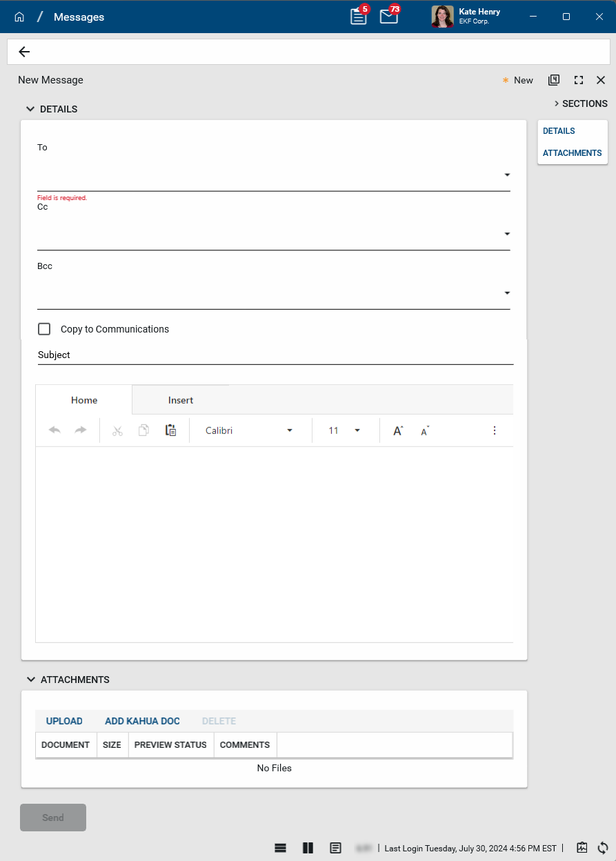Enable Copy to Communications checkbox
616x861 pixels.
pos(44,329)
